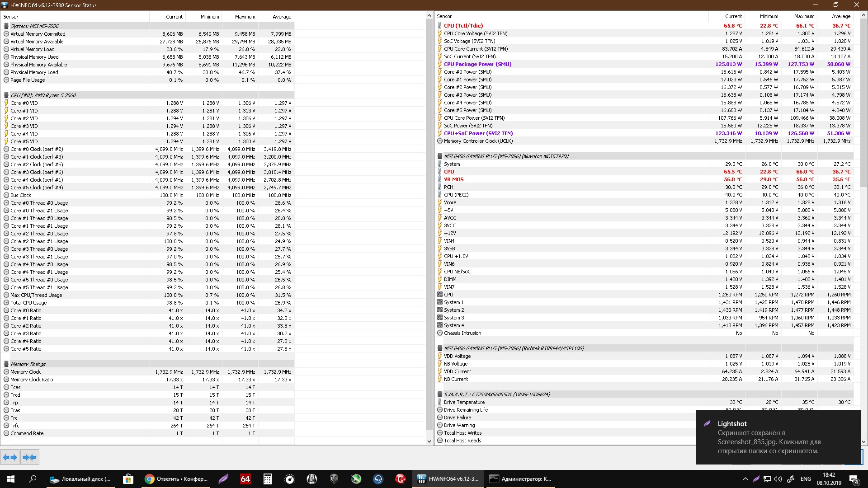Click the expand sensor columns arrows button
Viewport: 868px width, 488px height.
[x=10, y=457]
